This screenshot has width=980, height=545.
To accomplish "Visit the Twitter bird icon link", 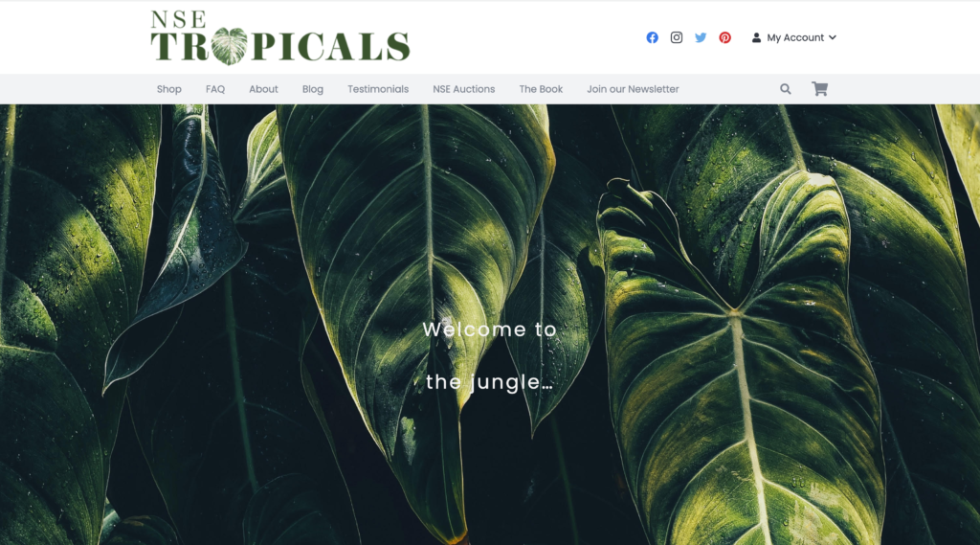I will pos(701,37).
